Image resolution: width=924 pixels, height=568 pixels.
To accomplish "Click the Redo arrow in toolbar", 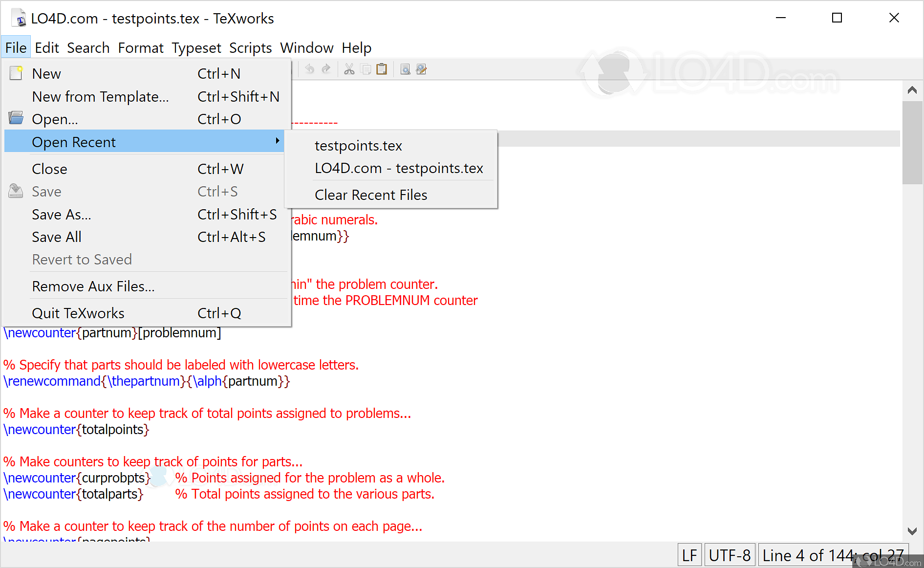I will 326,69.
